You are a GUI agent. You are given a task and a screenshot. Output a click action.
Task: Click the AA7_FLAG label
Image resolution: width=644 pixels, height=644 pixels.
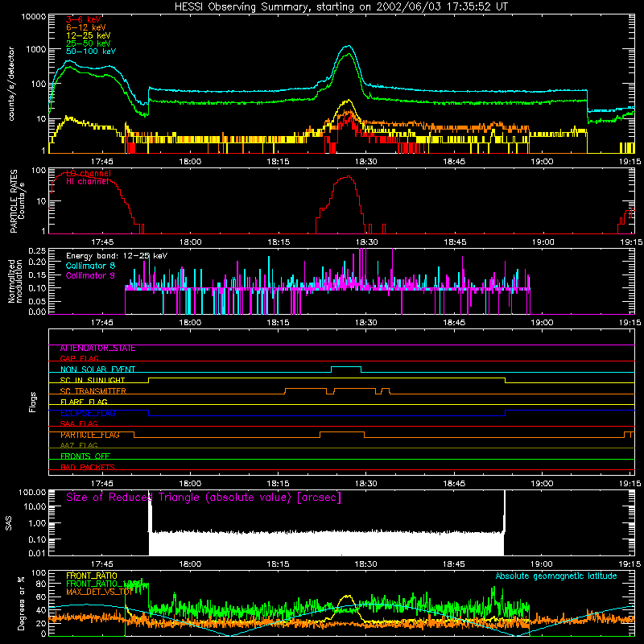click(x=79, y=446)
